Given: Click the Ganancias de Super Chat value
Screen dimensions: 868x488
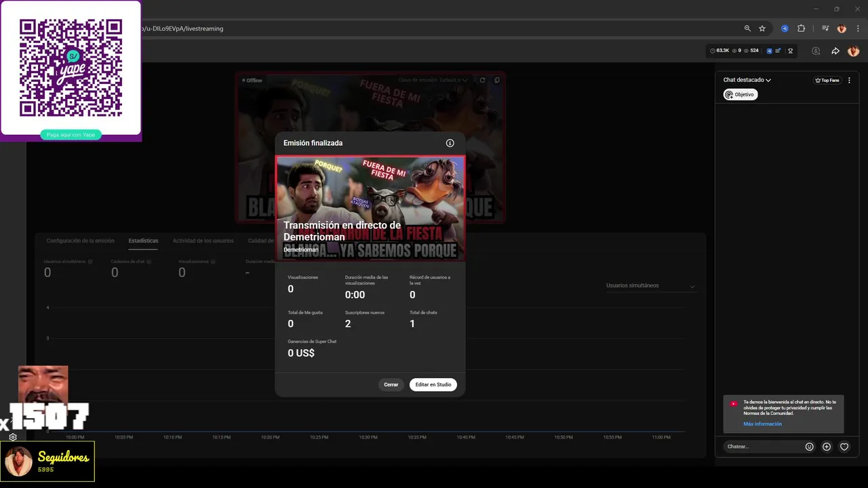Looking at the screenshot, I should (x=301, y=353).
